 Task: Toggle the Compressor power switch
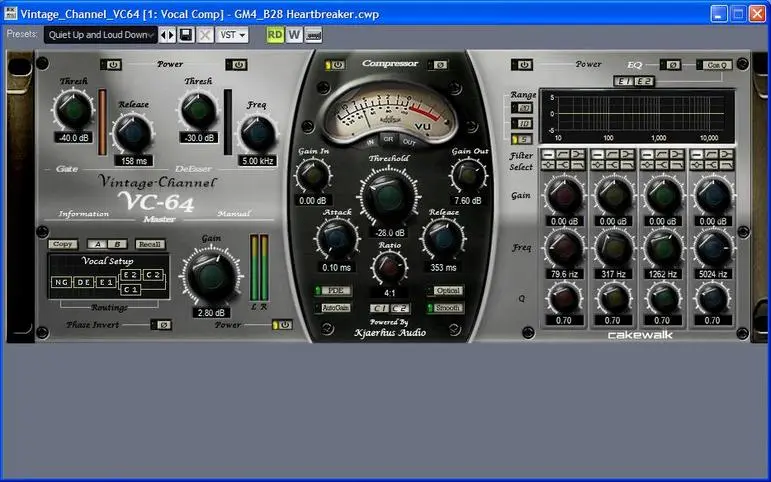point(335,64)
